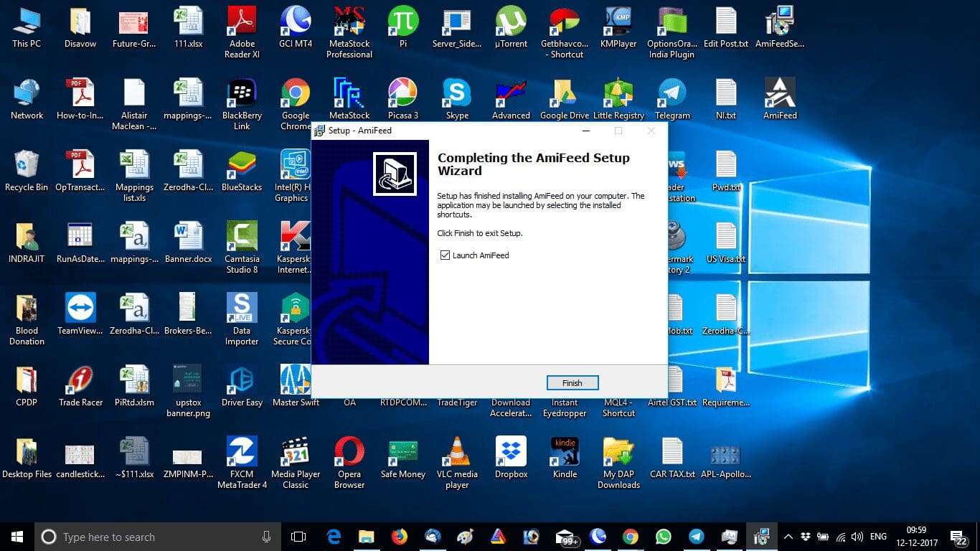Select the Safe Money shortcut
980x551 pixels.
[x=403, y=458]
